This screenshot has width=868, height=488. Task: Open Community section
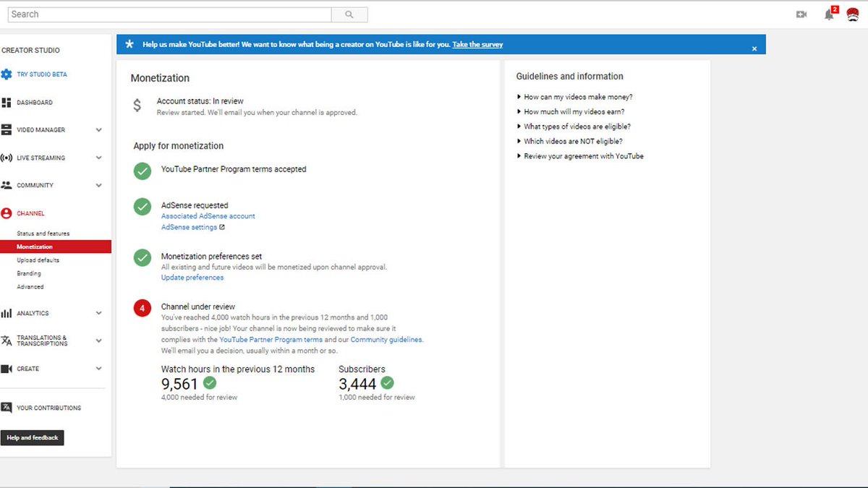pos(35,186)
